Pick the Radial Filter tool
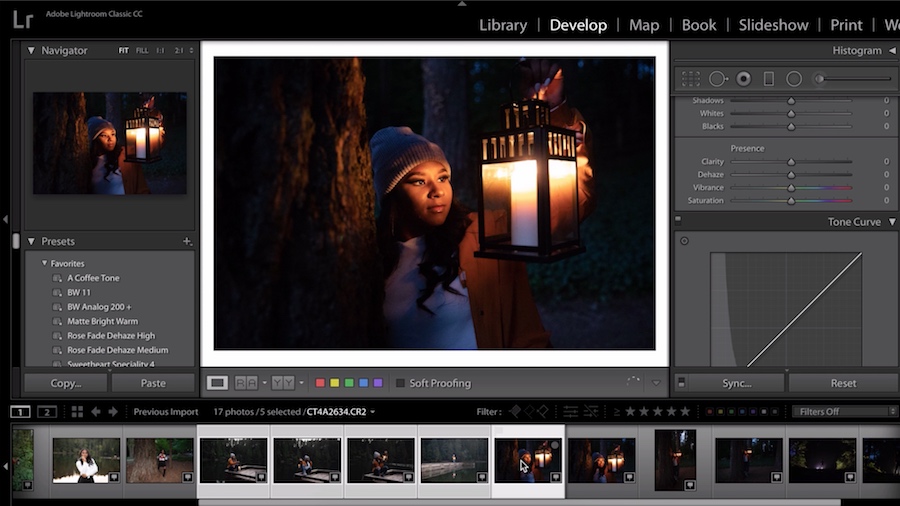 tap(794, 78)
